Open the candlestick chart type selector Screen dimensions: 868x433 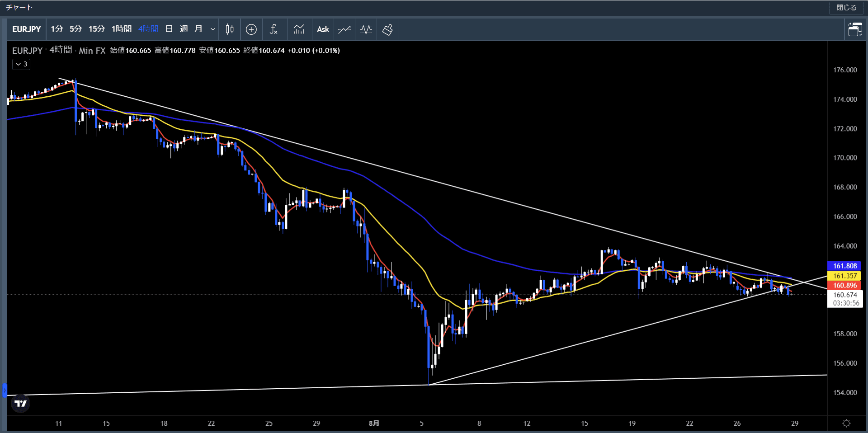[230, 29]
